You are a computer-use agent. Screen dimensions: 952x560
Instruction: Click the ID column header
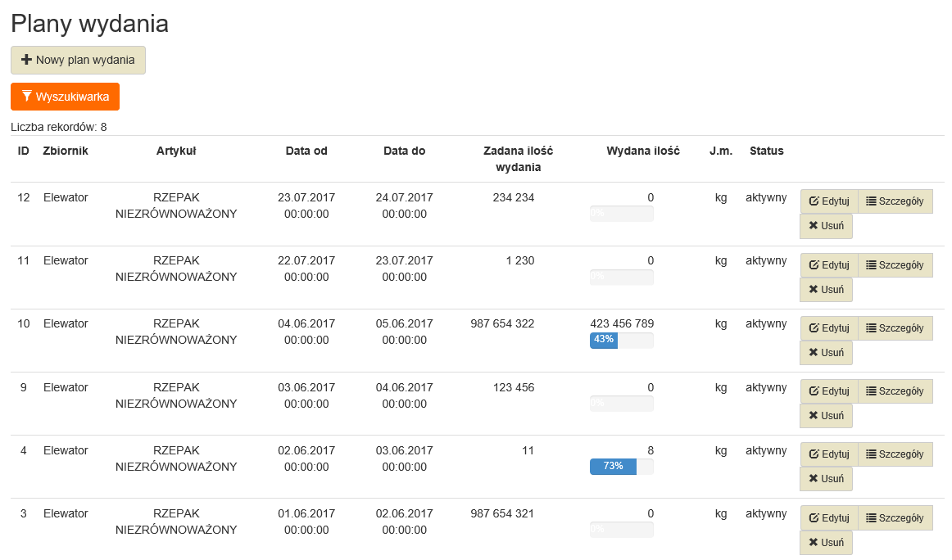tap(24, 151)
